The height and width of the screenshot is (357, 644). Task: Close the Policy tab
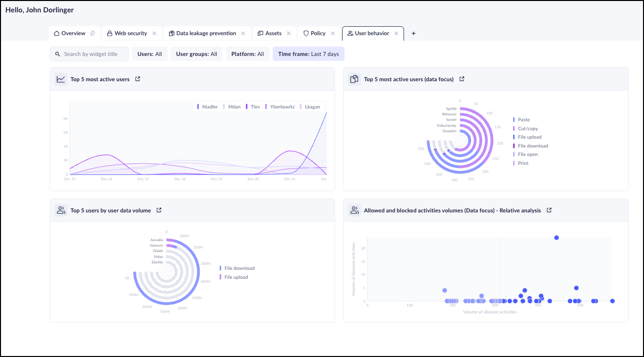333,33
